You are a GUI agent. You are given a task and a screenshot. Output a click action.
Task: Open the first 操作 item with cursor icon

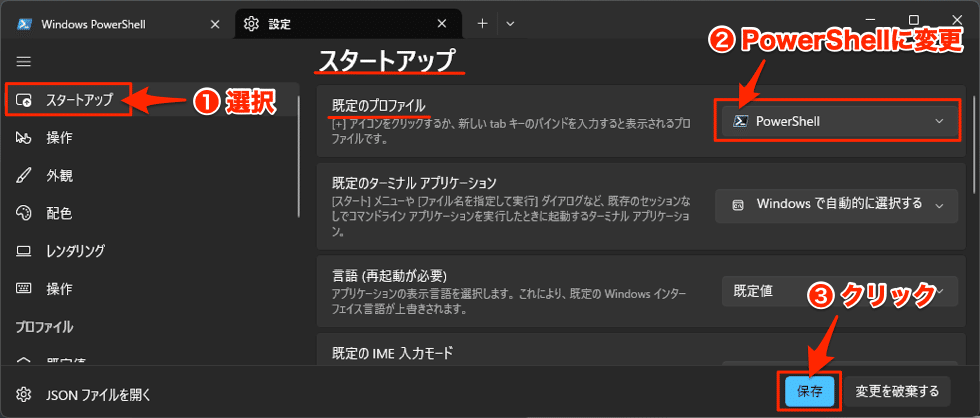pos(150,137)
